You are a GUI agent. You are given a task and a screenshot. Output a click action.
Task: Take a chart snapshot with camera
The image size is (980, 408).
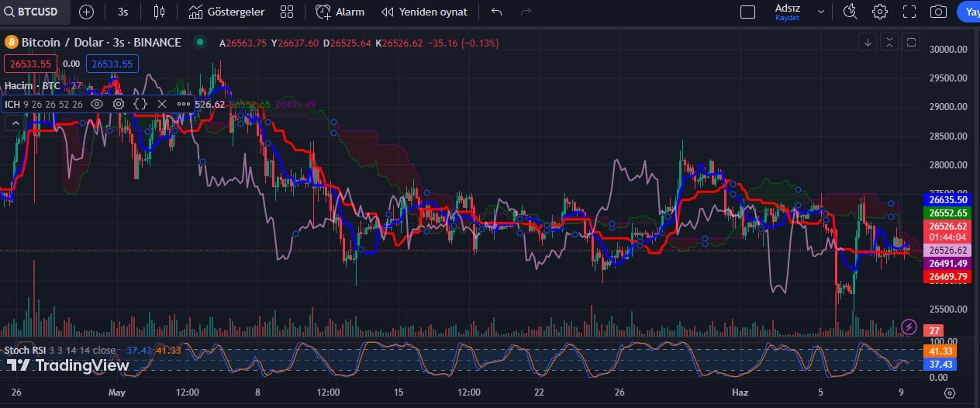[x=939, y=12]
